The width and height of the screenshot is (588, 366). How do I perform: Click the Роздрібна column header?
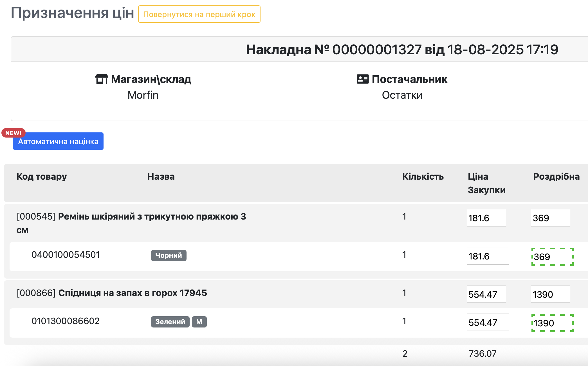click(556, 177)
